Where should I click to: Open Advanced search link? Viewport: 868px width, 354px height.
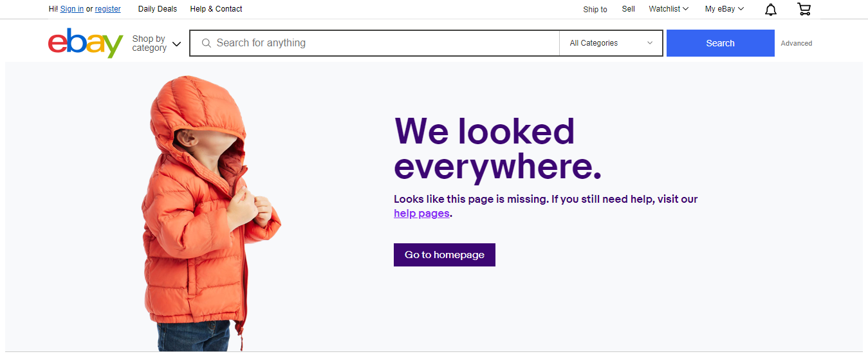click(x=797, y=43)
